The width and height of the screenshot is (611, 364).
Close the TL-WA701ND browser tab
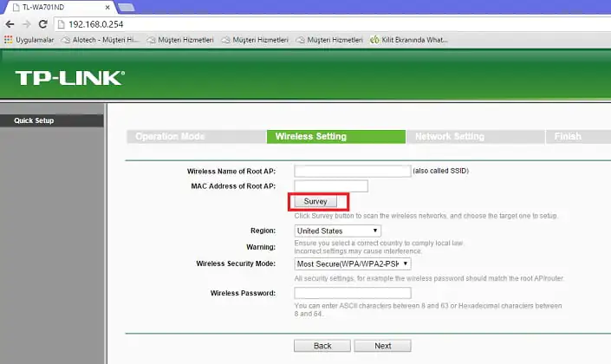(107, 8)
